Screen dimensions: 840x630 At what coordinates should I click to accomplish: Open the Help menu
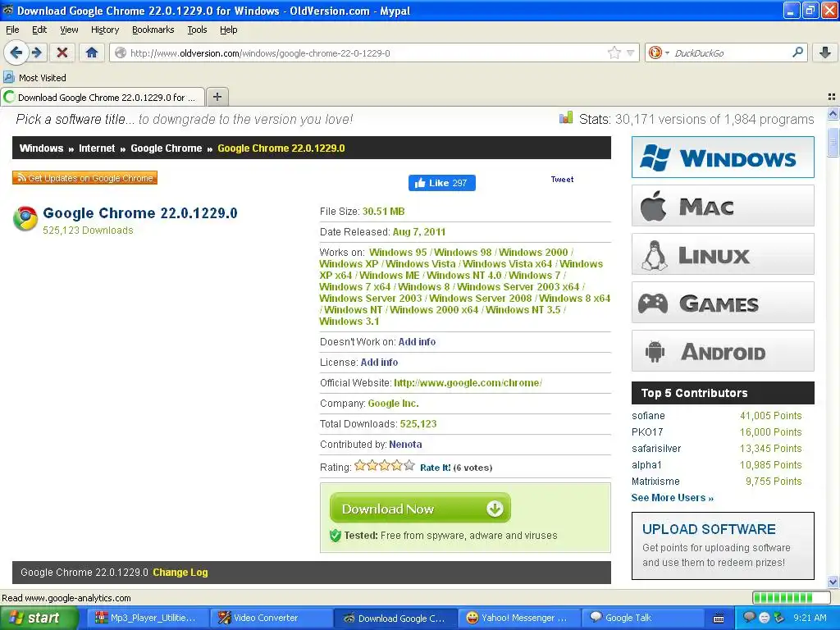click(228, 30)
